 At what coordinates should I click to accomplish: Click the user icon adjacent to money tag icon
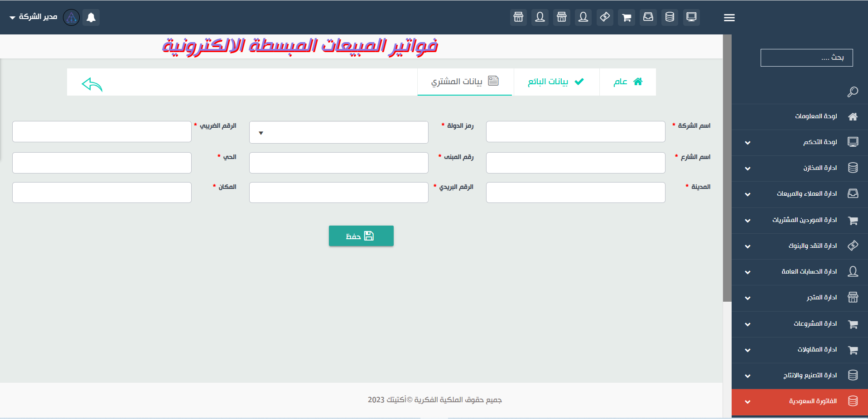click(583, 17)
